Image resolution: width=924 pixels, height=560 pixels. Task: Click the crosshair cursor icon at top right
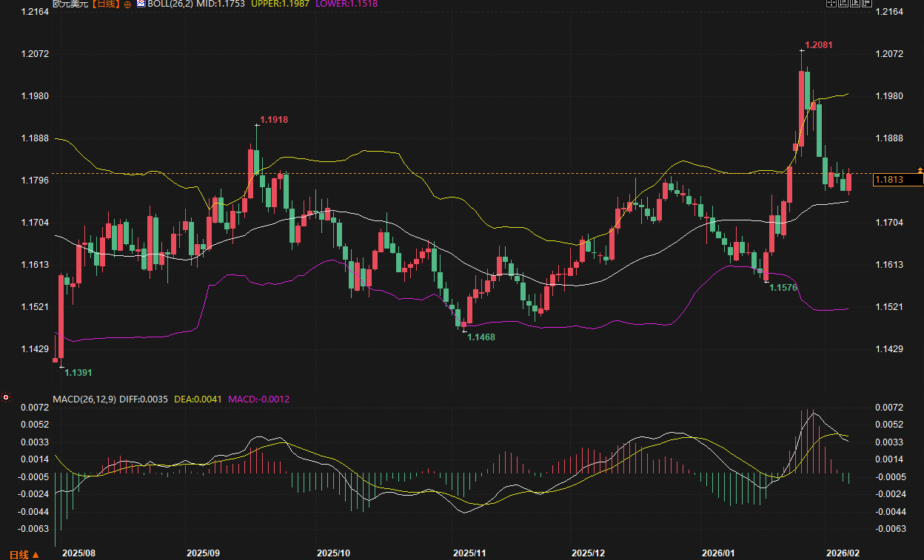point(831,3)
